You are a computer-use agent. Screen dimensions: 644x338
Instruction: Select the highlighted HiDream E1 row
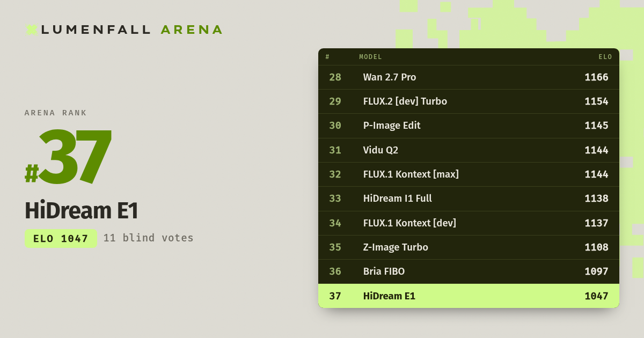point(469,296)
